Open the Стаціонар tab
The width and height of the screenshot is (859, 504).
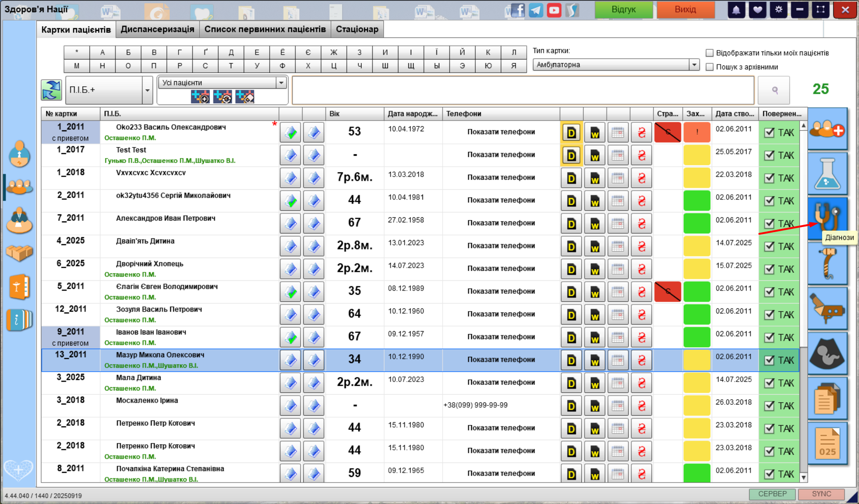[x=357, y=29]
